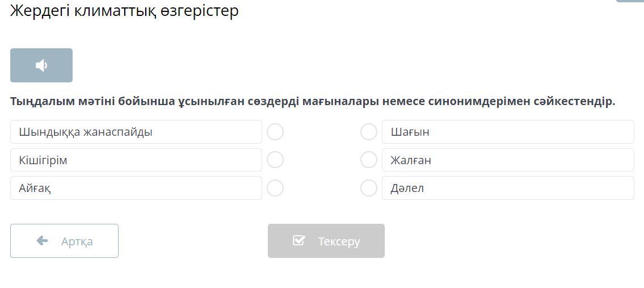Go back with the Артқа button

[x=64, y=241]
